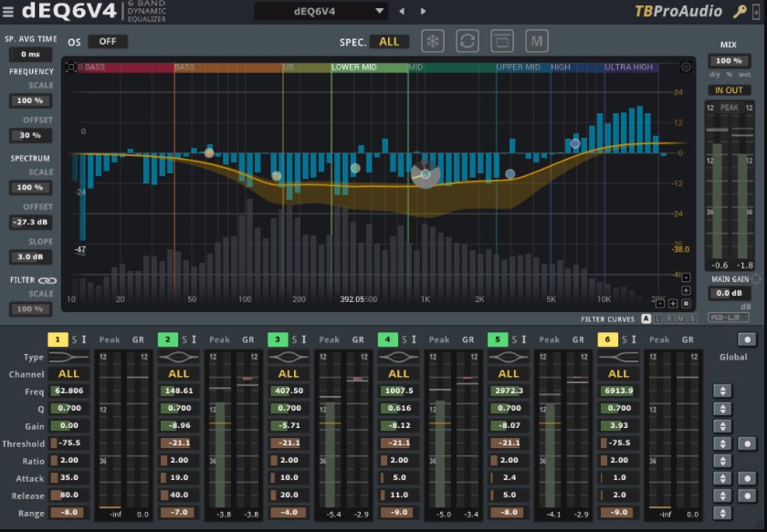
Task: Open the hamburger menu next to dEQ6V4
Action: point(8,11)
